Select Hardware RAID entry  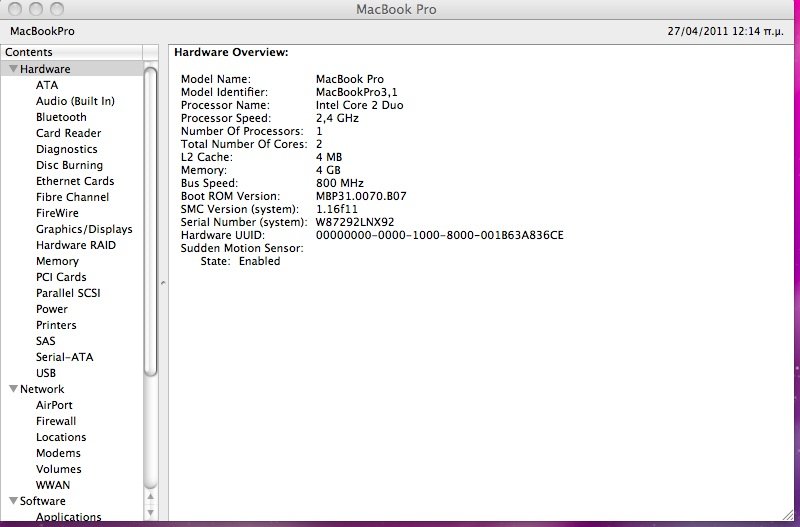point(76,245)
